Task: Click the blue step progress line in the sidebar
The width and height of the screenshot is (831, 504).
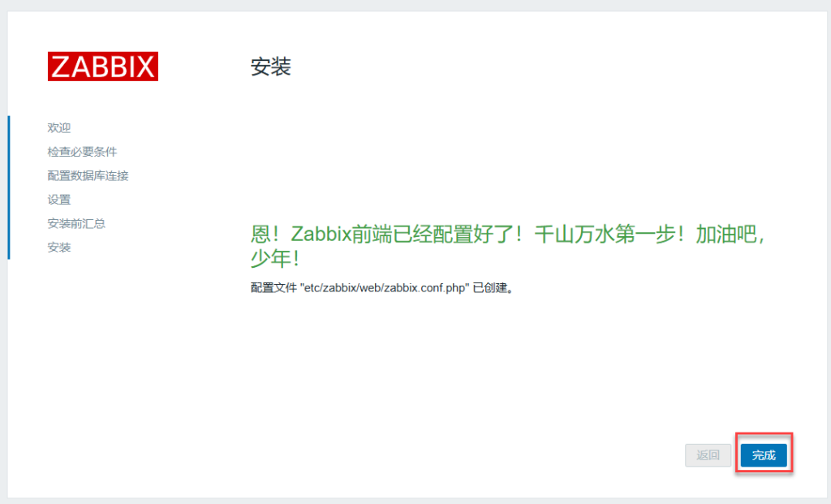Action: pos(8,187)
